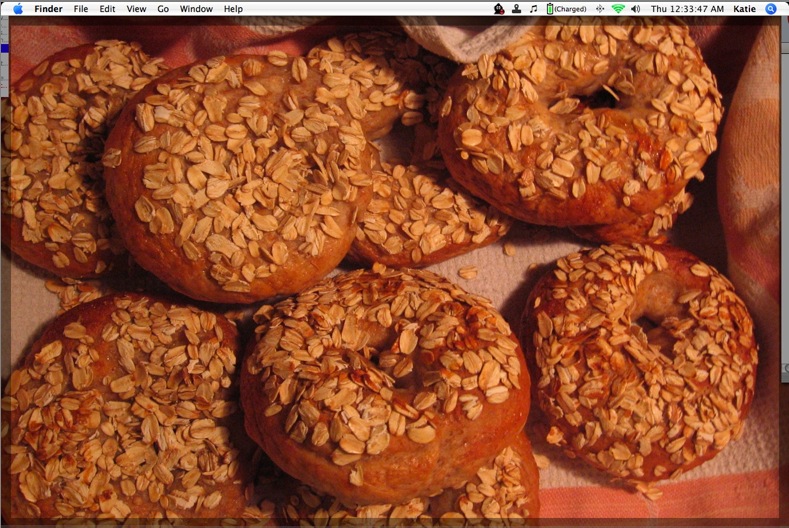Open the Window menu
Viewport: 789px width, 528px height.
click(x=196, y=9)
